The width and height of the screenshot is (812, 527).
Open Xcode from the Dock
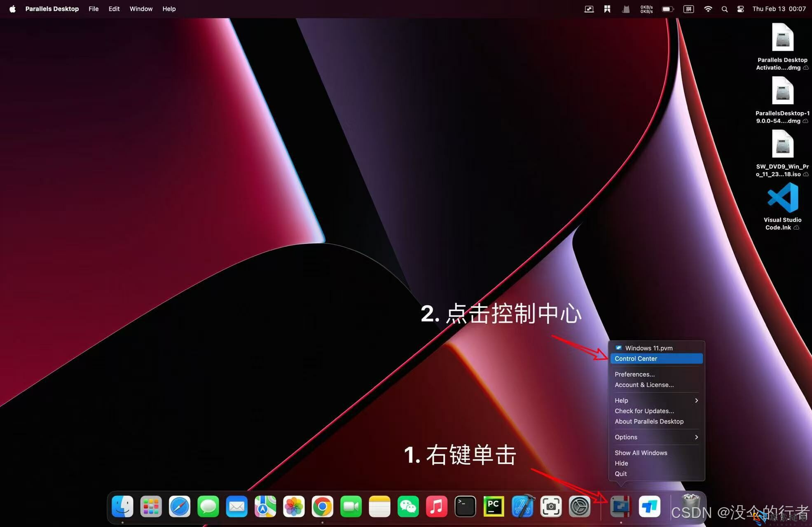pos(522,506)
